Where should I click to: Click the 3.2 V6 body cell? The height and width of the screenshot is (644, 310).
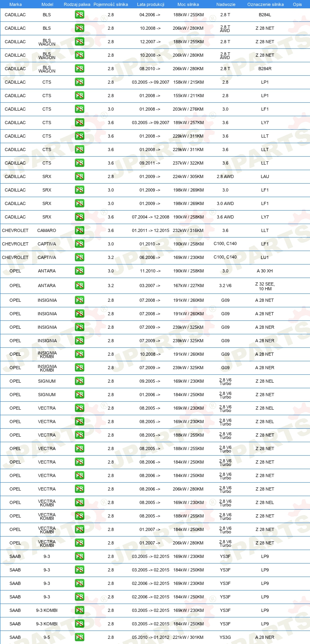pos(225,286)
